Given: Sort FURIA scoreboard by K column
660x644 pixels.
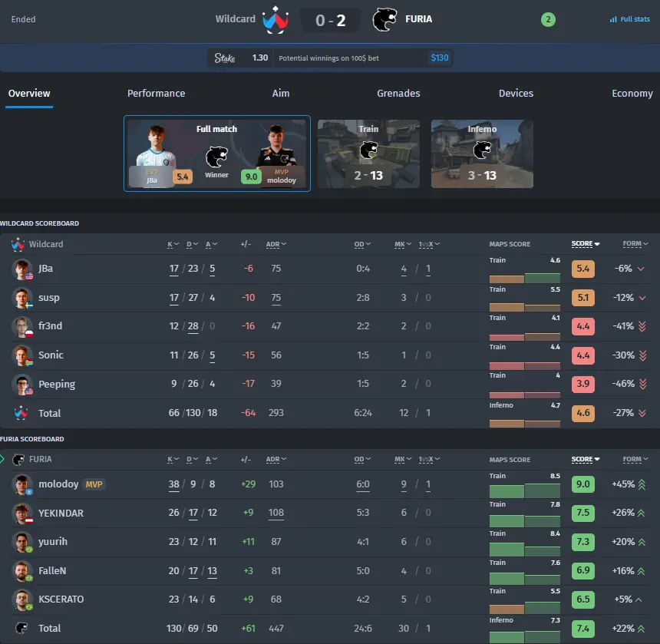Looking at the screenshot, I should [173, 460].
